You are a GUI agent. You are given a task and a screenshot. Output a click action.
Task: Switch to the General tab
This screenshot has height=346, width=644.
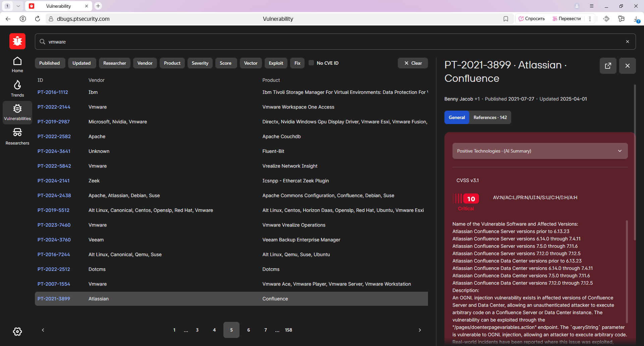tap(457, 117)
